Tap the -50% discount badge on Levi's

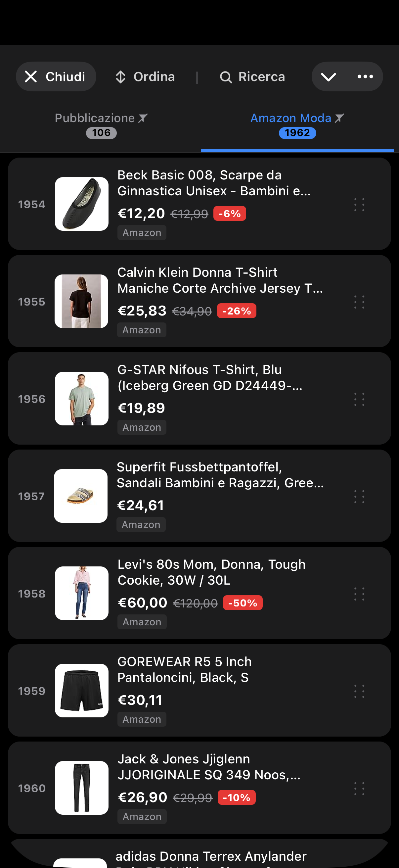[x=243, y=603]
